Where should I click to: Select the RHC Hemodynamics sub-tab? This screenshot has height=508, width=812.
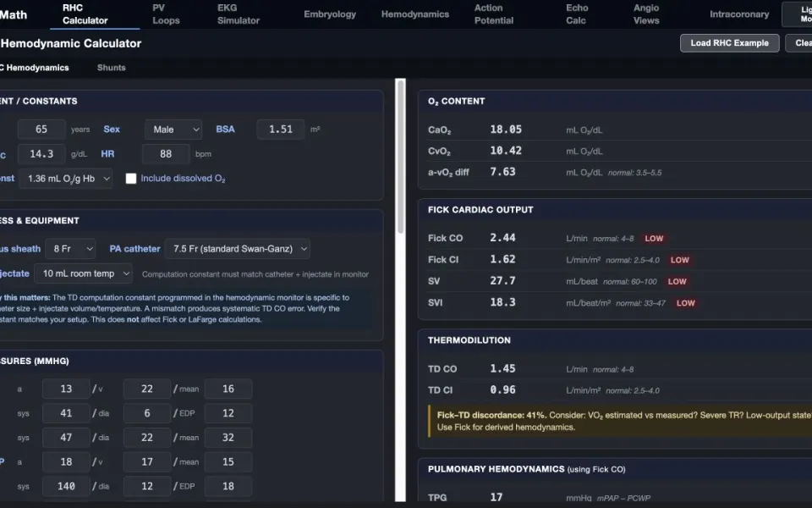pos(34,68)
